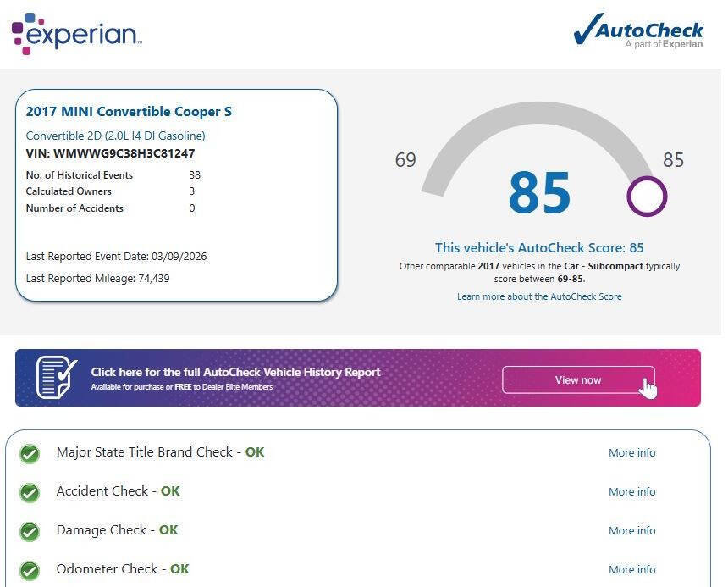Screen dimensions: 728x587
Task: Click the document checklist icon in banner
Action: coord(56,378)
